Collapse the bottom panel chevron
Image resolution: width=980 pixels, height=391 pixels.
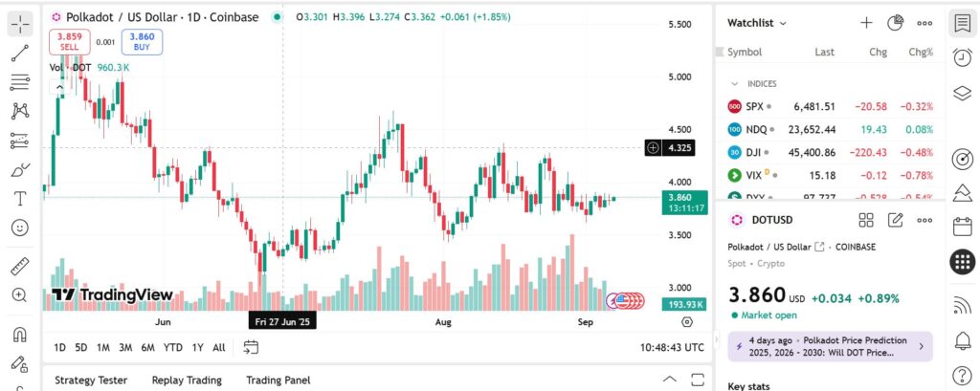(x=669, y=380)
